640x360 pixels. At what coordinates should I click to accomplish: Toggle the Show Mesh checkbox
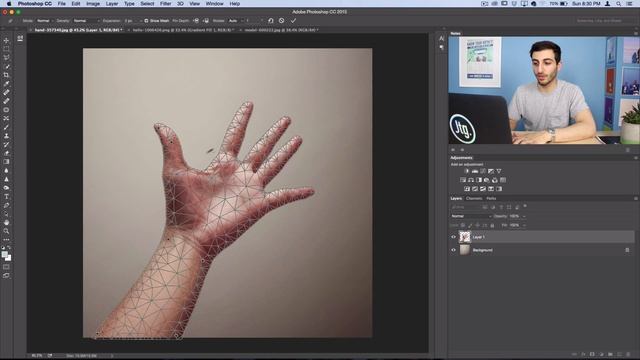tap(146, 20)
